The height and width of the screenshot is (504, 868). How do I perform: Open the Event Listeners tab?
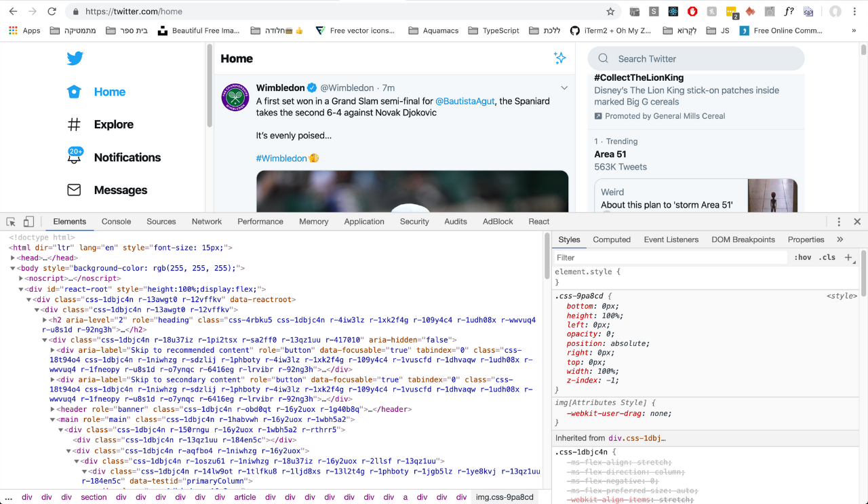[x=671, y=239]
